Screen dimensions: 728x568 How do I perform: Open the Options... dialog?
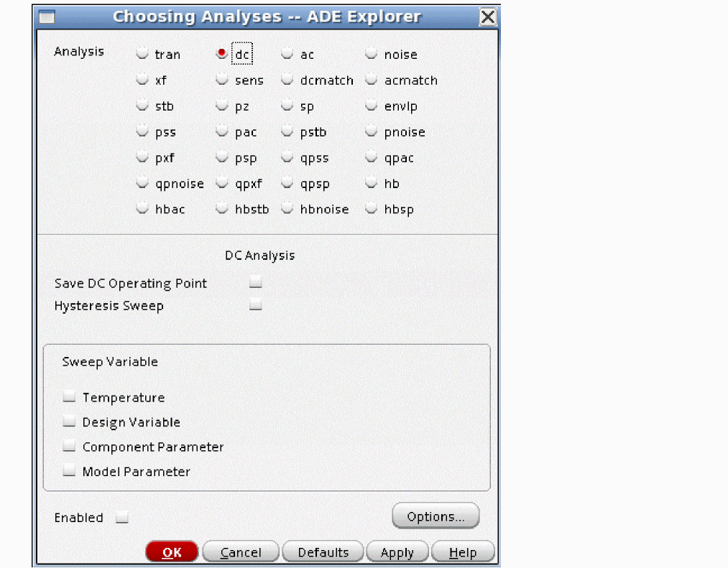[436, 516]
